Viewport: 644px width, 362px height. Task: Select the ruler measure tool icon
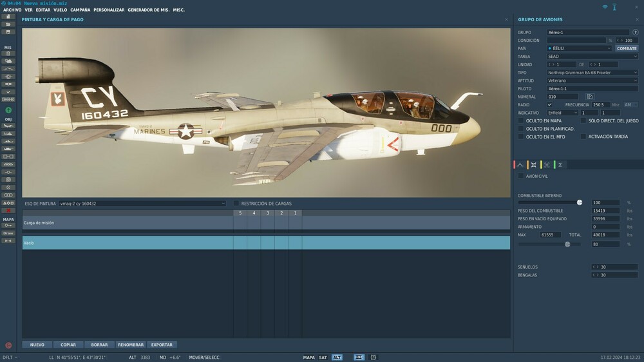(8, 241)
